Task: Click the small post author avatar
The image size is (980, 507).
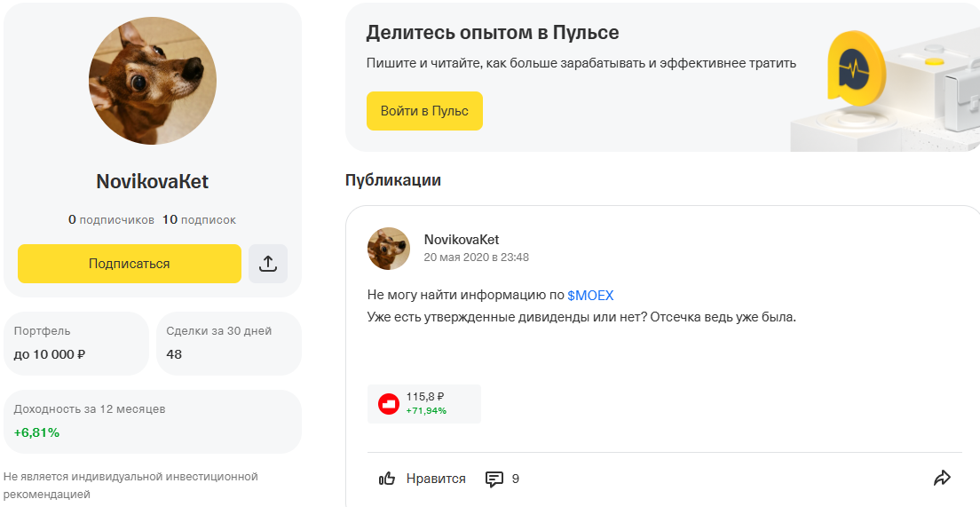Action: [x=389, y=249]
